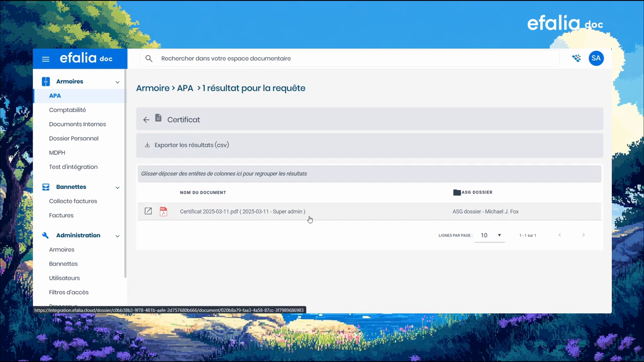Click the export download icon
Screen dimensions: 644x362
(x=147, y=145)
